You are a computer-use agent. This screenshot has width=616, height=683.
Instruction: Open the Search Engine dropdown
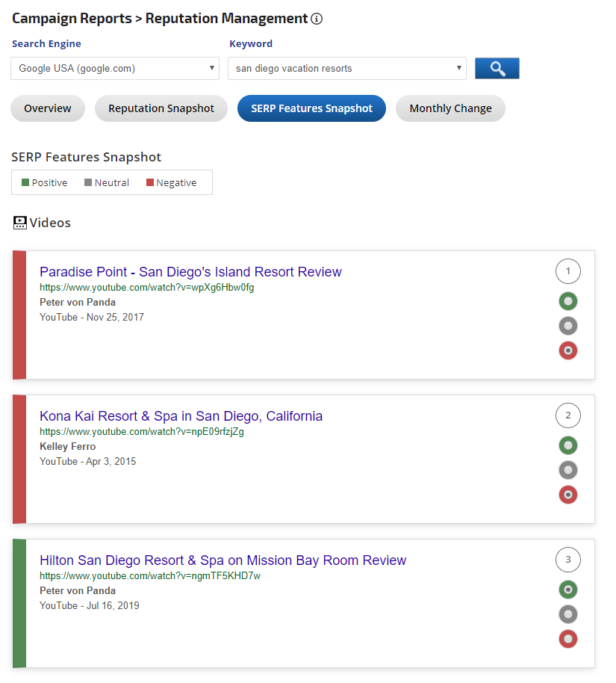point(115,69)
